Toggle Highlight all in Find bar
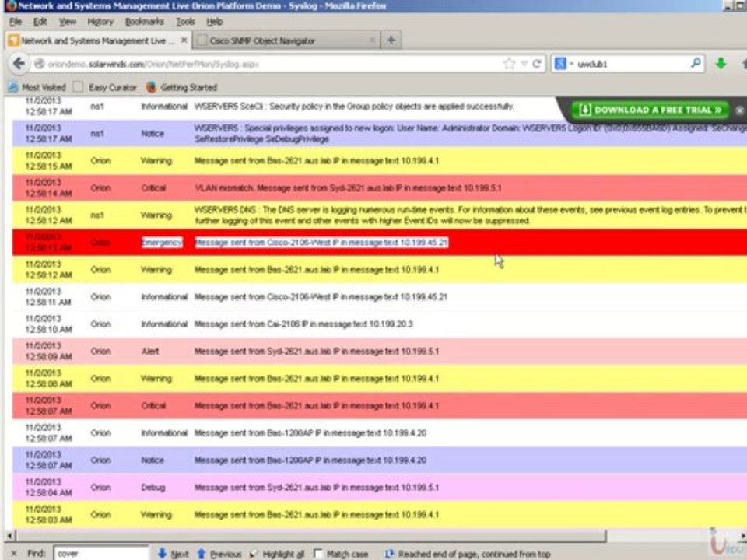Screen dimensions: 747x560 point(277,554)
